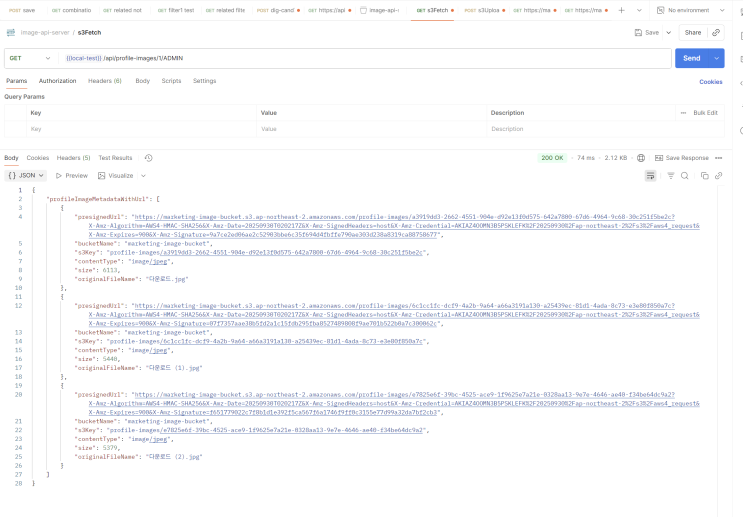Open response more options ellipsis

(x=718, y=158)
